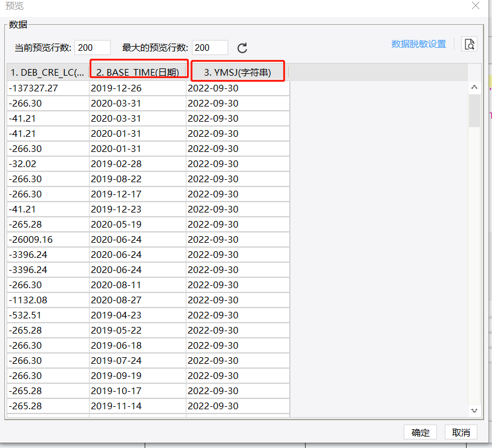Select amount cell in the 2019-12-23 row
This screenshot has height=448, width=492.
(48, 209)
